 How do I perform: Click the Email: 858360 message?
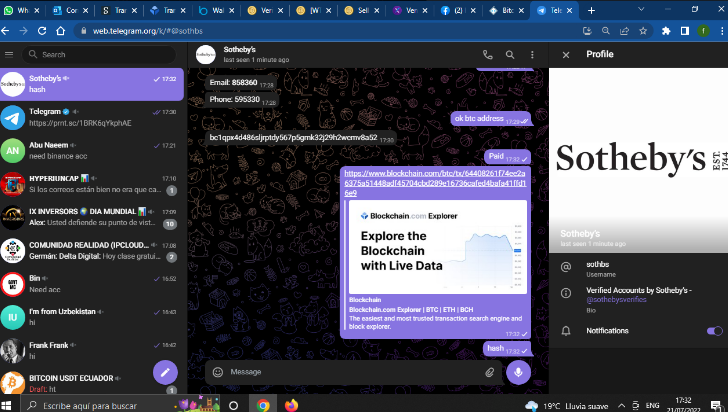pyautogui.click(x=241, y=83)
